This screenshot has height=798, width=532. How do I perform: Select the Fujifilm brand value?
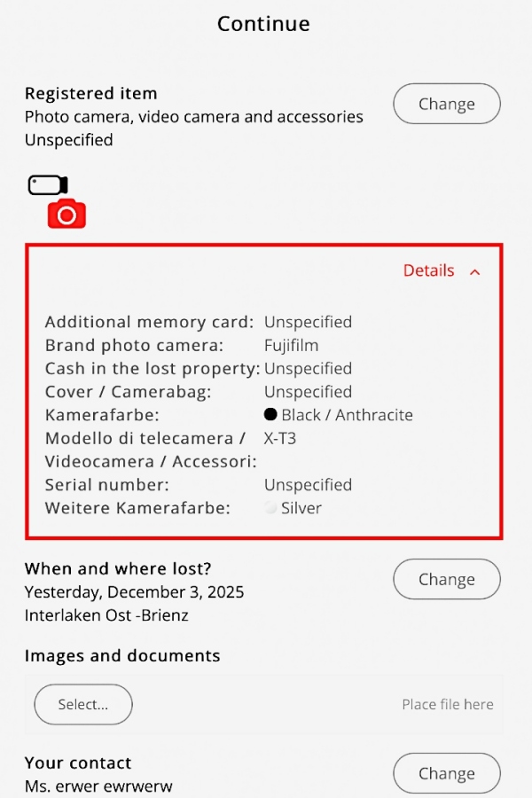tap(291, 345)
